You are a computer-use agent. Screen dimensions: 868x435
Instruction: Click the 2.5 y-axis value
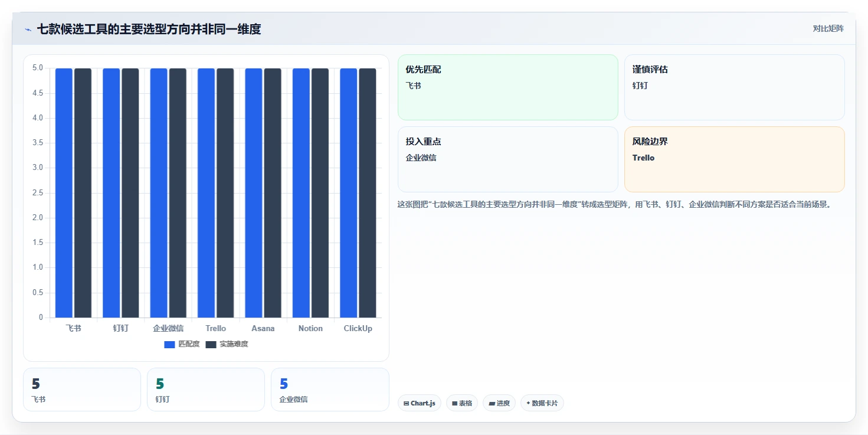click(x=38, y=193)
